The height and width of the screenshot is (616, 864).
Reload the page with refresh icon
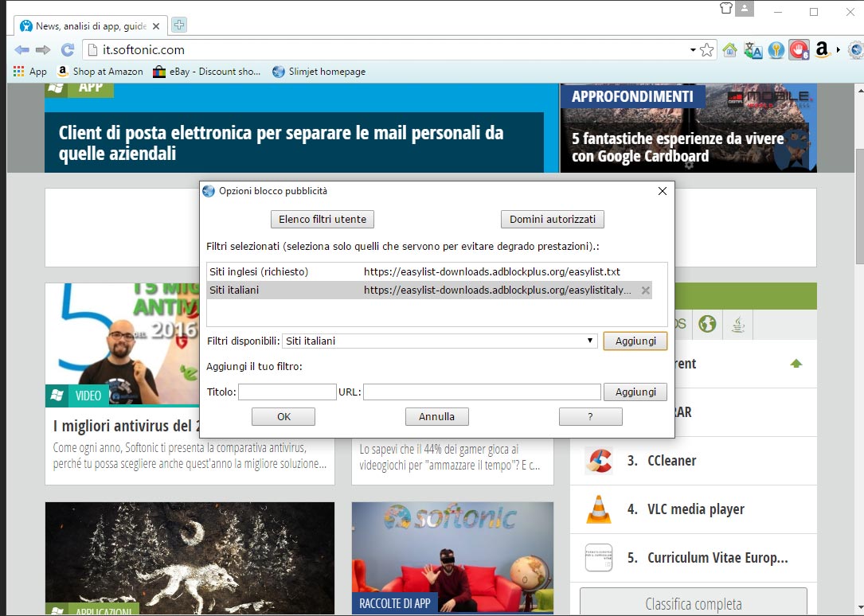(x=67, y=50)
